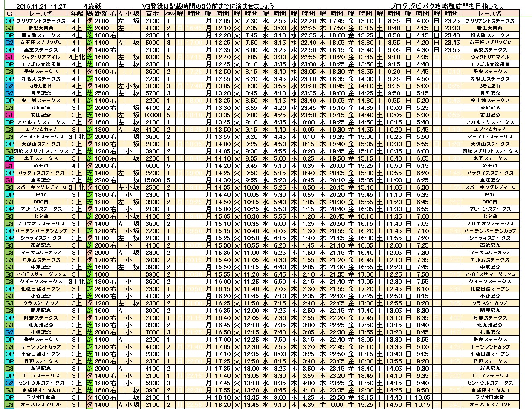Click the 2600 distance cell for 札幌日経オープン
The width and height of the screenshot is (532, 409).
(101, 289)
